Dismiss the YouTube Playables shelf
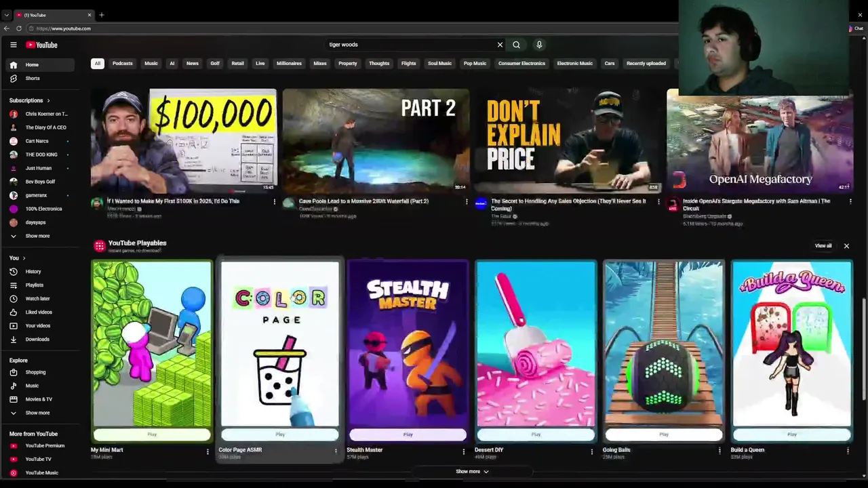Screen dimensions: 868x488 846,246
